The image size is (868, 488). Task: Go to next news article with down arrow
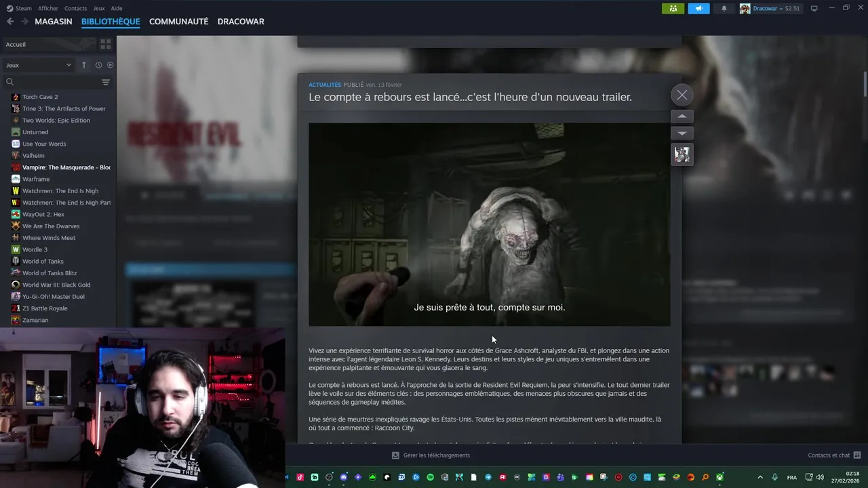click(682, 133)
